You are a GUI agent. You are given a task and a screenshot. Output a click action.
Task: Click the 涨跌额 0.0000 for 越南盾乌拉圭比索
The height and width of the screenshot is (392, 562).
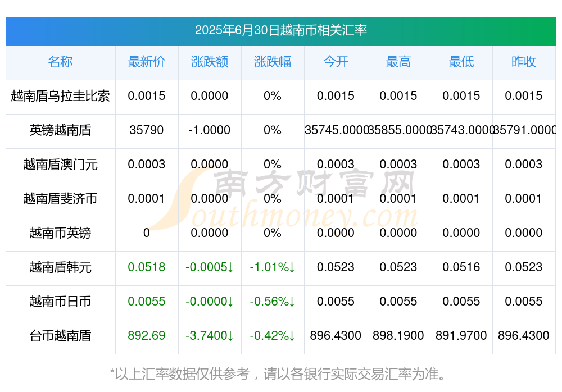(x=209, y=95)
